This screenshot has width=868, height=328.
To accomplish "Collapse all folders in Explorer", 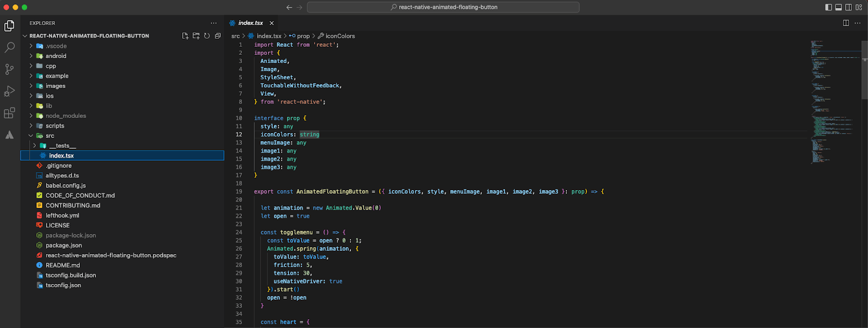I will pyautogui.click(x=218, y=36).
